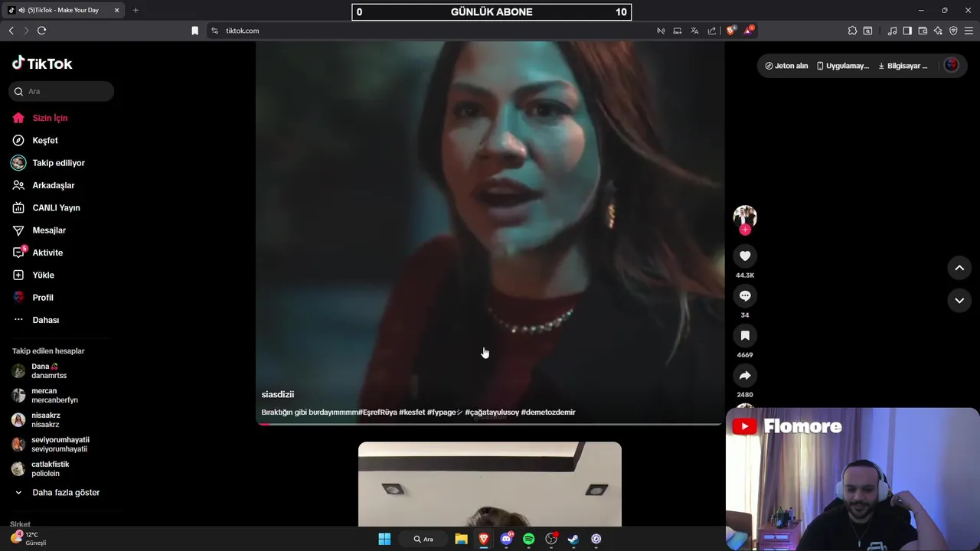Screen dimensions: 980x551
Task: Open Leo AI sparkle icon
Action: click(938, 31)
